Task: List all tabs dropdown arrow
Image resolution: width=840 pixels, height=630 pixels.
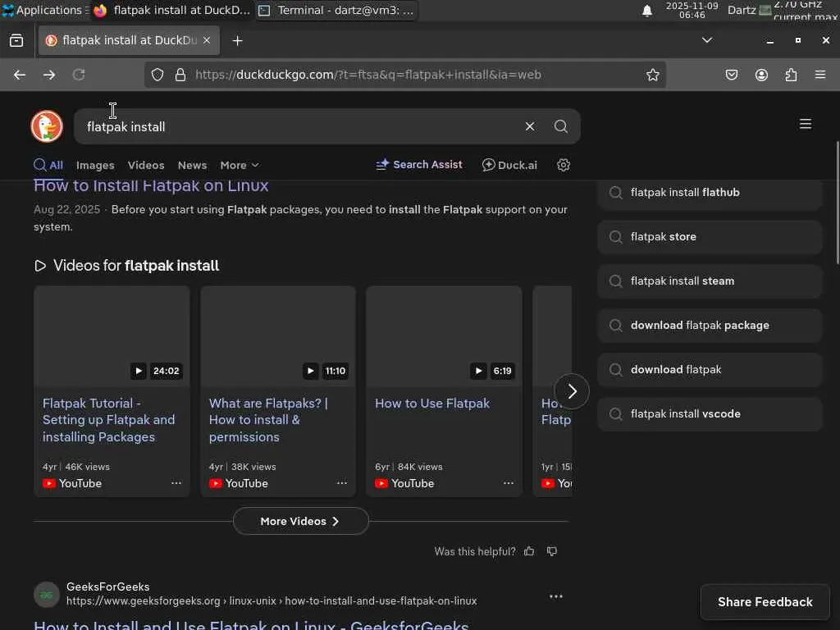Action: click(707, 40)
